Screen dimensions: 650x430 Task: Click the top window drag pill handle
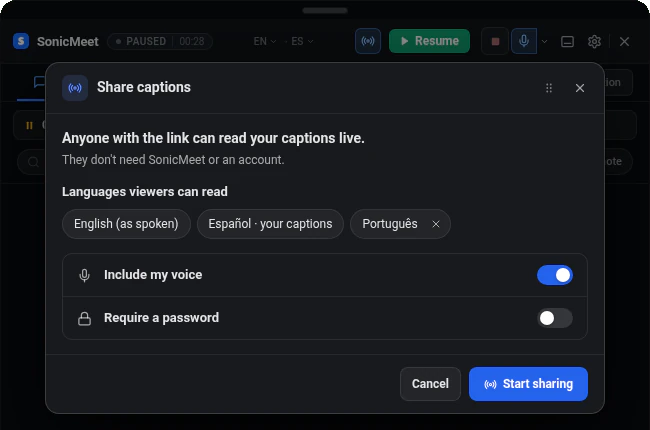pos(325,10)
